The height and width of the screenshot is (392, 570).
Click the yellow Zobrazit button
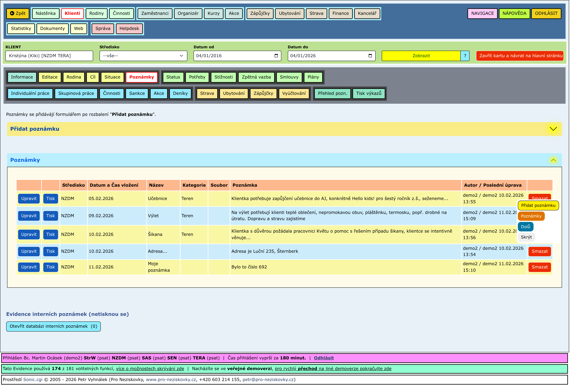421,56
